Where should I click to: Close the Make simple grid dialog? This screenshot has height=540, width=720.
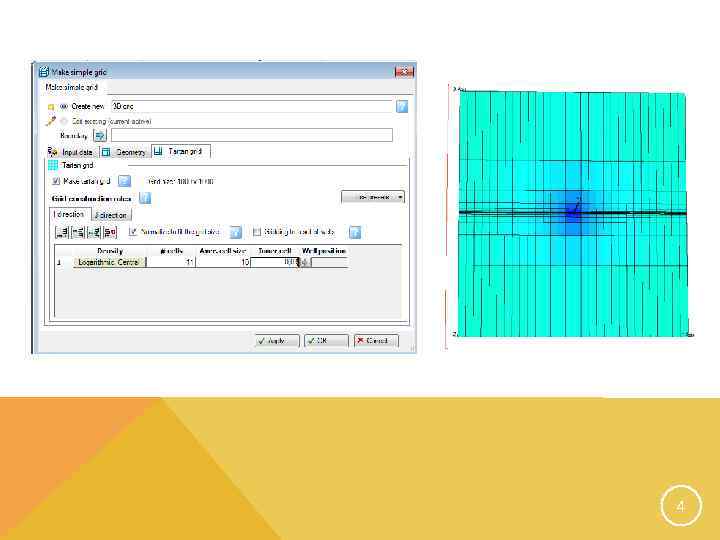[404, 72]
